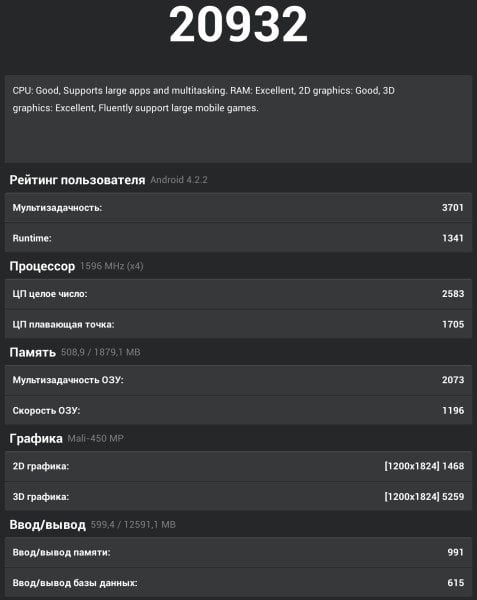Click the Процессор section header
The image size is (477, 600).
pyautogui.click(x=42, y=266)
